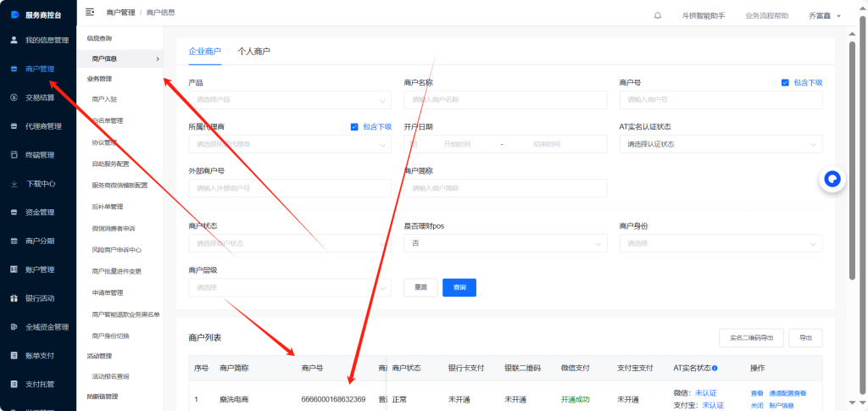Open 后补单管理 menu item
This screenshot has height=411, width=868.
pyautogui.click(x=108, y=207)
